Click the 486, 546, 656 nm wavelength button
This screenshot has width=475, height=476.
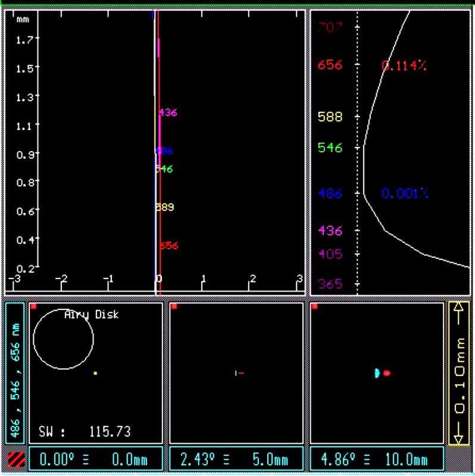click(15, 373)
